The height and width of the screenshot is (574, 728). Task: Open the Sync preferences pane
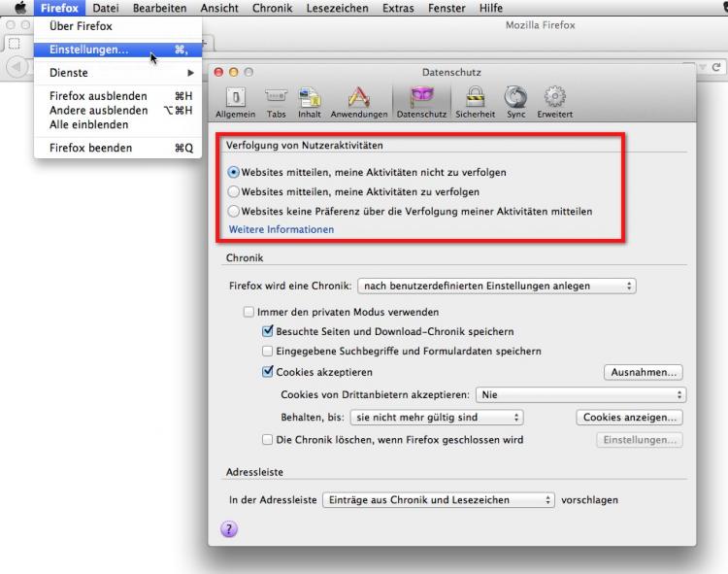click(515, 101)
